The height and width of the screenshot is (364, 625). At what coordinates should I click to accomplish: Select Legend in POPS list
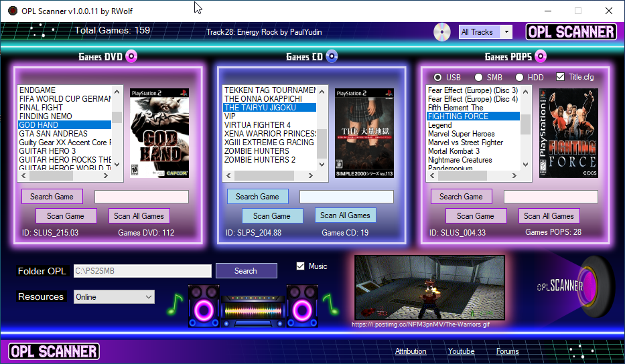[439, 125]
